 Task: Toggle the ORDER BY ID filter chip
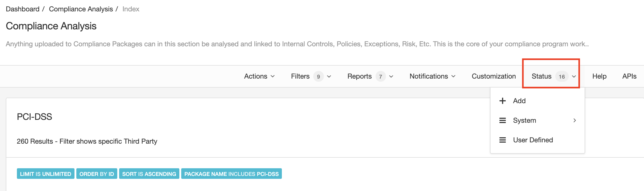coord(97,174)
